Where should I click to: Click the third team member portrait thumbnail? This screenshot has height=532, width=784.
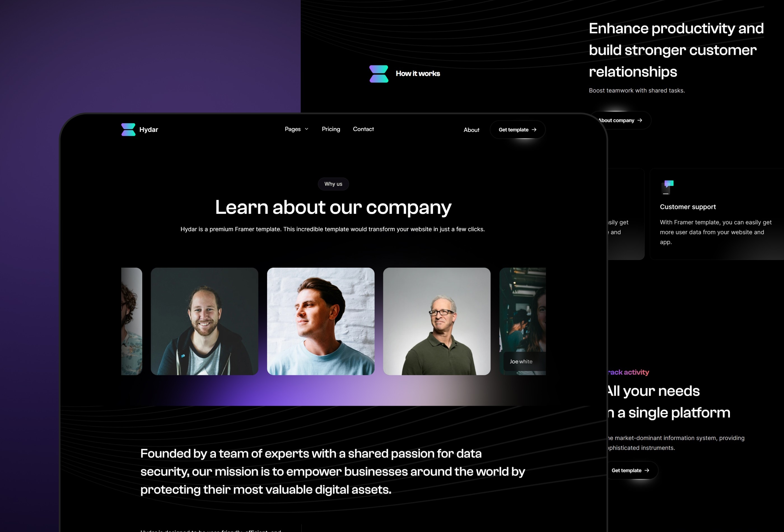coord(321,321)
